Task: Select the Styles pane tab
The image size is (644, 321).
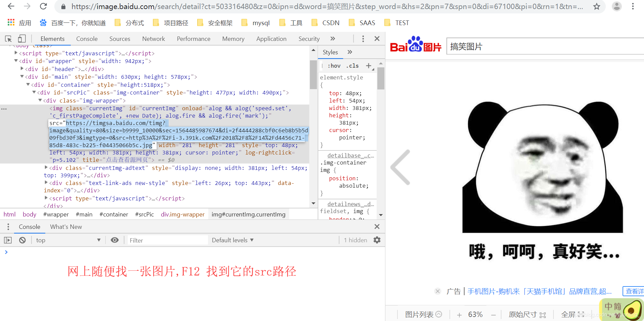Action: click(x=330, y=52)
